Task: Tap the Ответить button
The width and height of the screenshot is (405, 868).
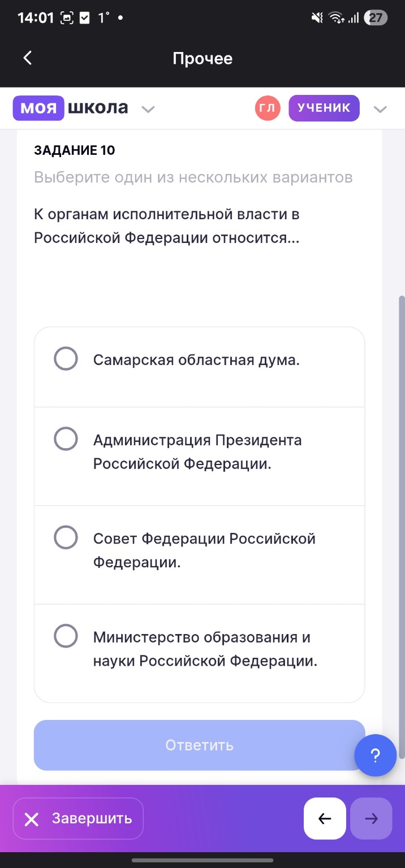Action: [199, 745]
